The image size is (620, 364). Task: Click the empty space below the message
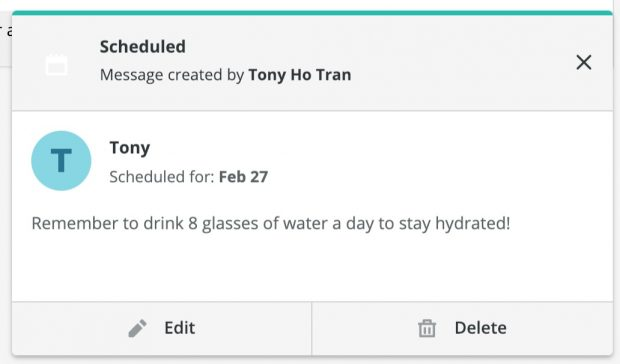coord(312,269)
